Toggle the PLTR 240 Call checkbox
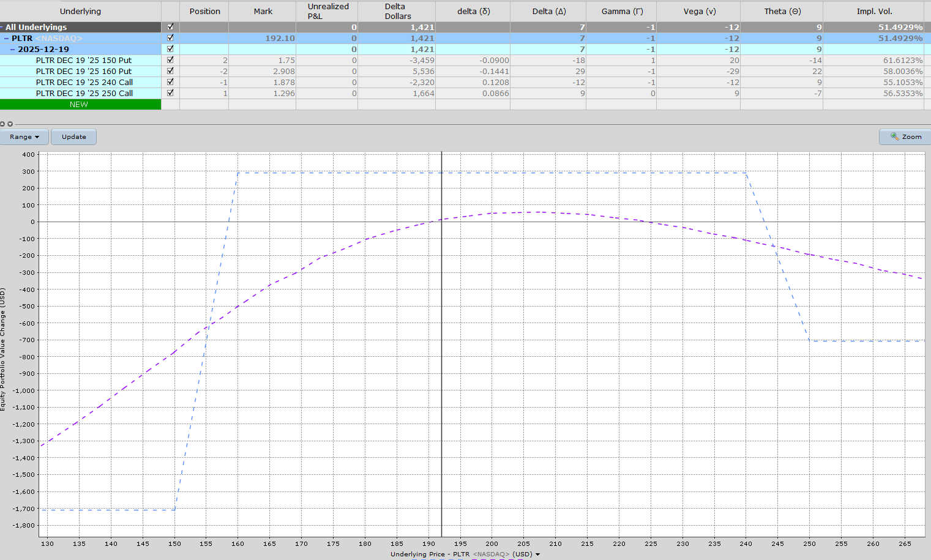 [170, 82]
